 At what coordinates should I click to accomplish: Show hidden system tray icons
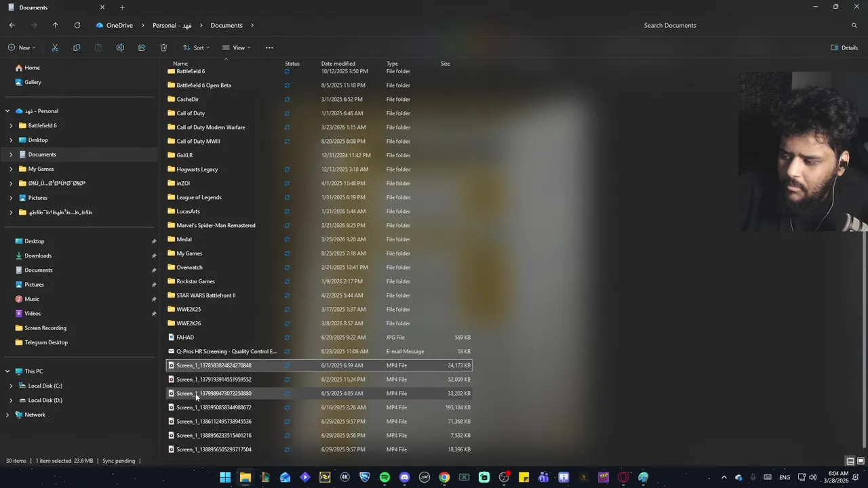[724, 477]
